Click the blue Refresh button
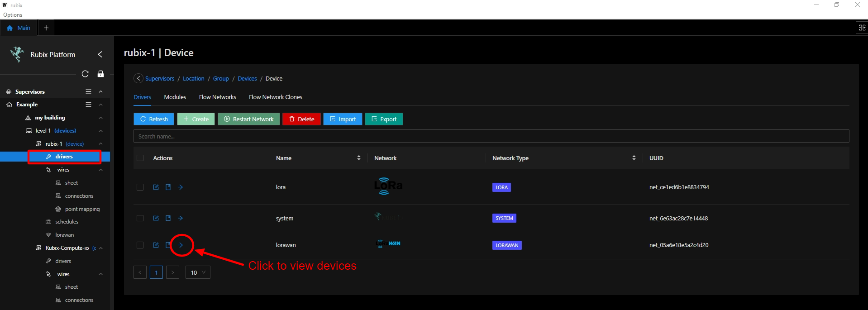The width and height of the screenshot is (868, 310). tap(154, 119)
